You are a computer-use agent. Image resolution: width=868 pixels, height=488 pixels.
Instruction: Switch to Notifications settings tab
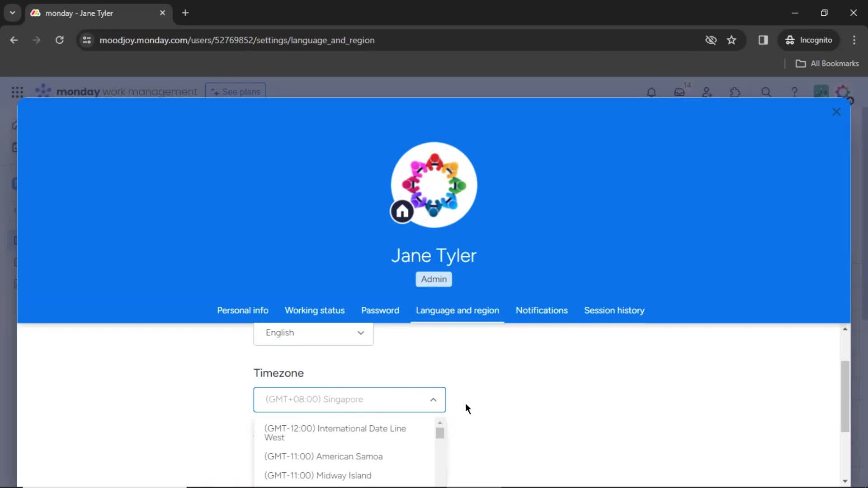pyautogui.click(x=542, y=310)
